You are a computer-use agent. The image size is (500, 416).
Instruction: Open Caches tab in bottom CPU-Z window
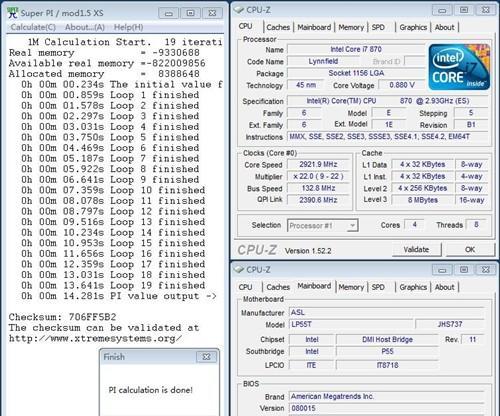[278, 287]
